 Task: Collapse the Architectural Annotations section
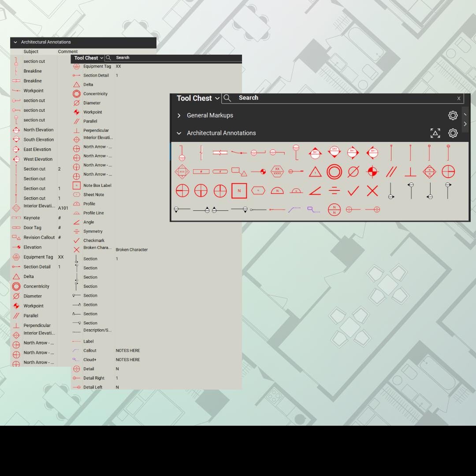pos(179,133)
